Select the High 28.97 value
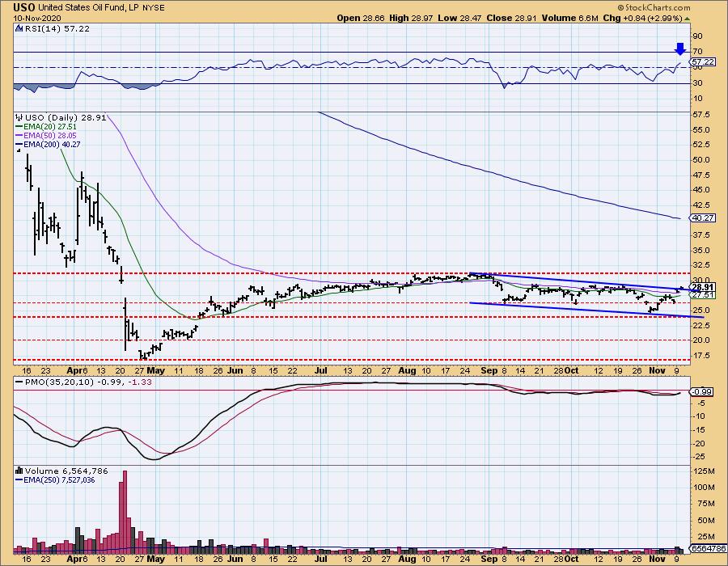 (412, 18)
